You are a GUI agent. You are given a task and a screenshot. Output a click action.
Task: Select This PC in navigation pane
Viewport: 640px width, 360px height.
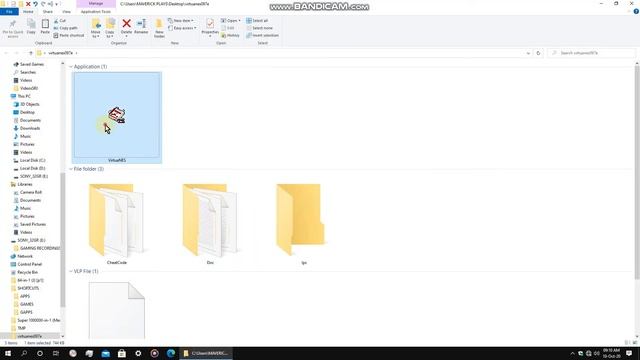click(x=24, y=96)
